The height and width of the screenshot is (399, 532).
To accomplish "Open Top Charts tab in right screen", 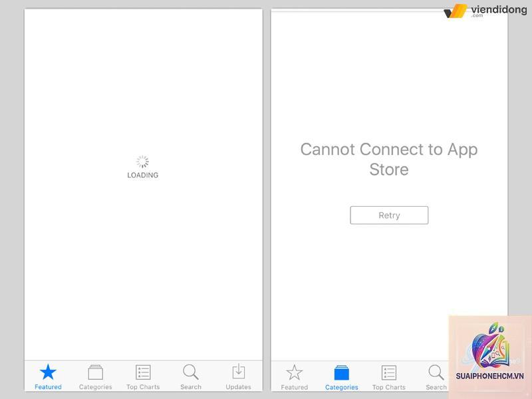I will (389, 377).
